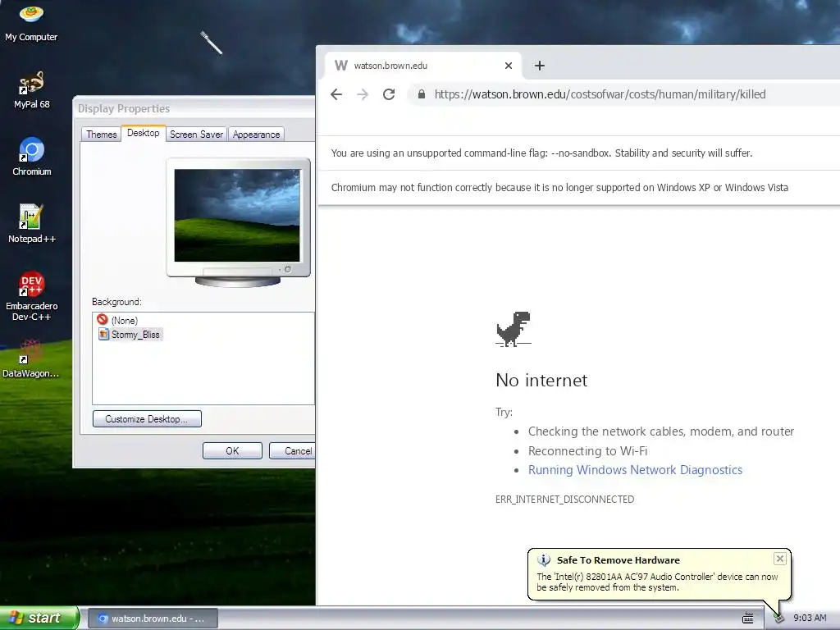
Task: Click the Customize Desktop button
Action: (147, 419)
